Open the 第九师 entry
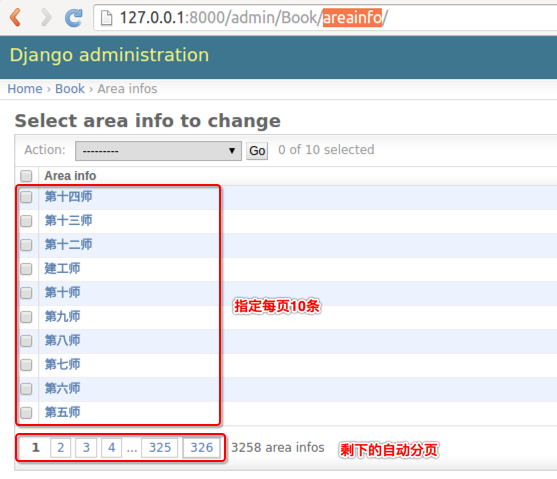This screenshot has height=479, width=557. click(63, 316)
